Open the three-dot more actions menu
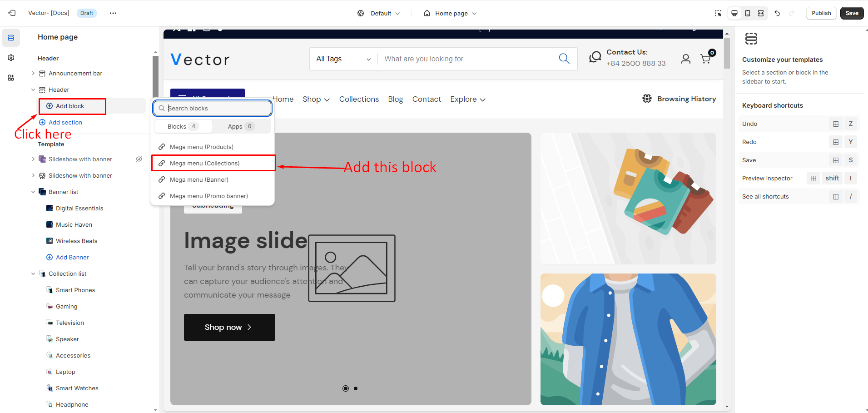 coord(113,13)
